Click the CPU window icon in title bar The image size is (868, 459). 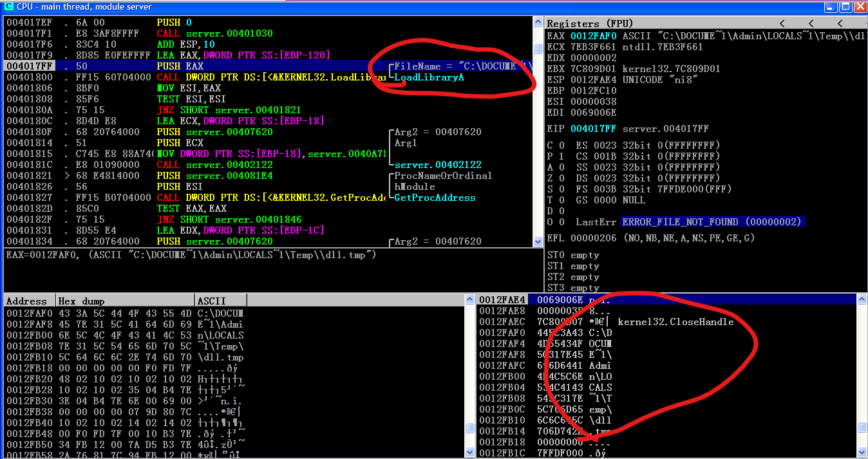pyautogui.click(x=8, y=6)
